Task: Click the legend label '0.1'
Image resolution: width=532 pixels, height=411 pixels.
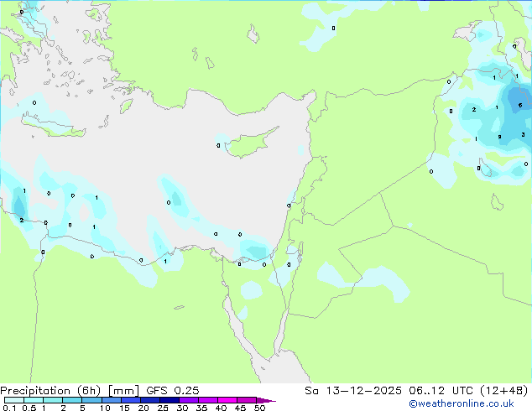Action: (x=9, y=408)
